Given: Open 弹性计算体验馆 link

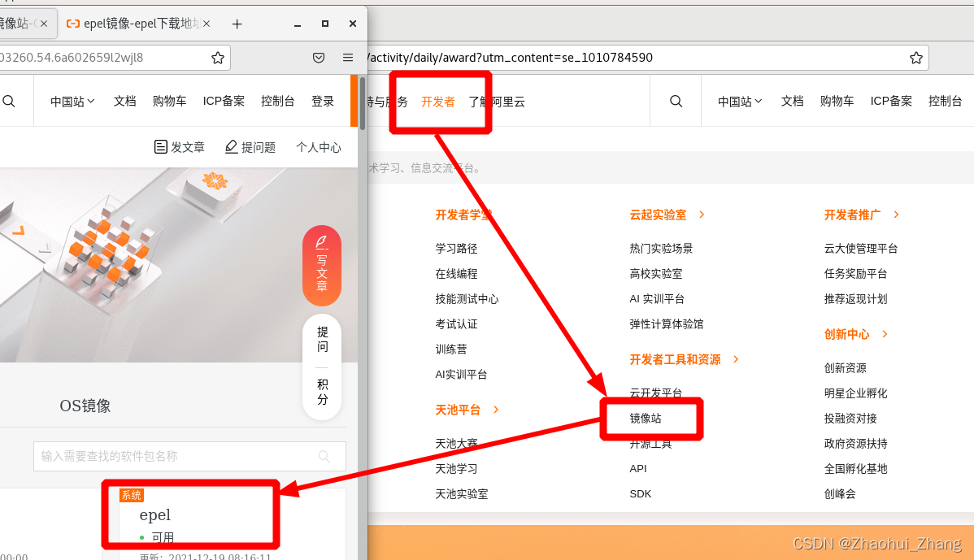Looking at the screenshot, I should click(667, 324).
